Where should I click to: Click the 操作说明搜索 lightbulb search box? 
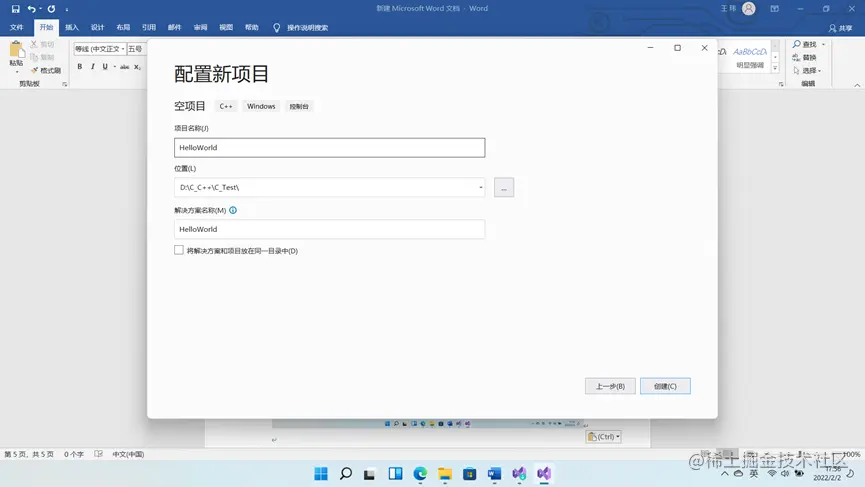tap(301, 28)
